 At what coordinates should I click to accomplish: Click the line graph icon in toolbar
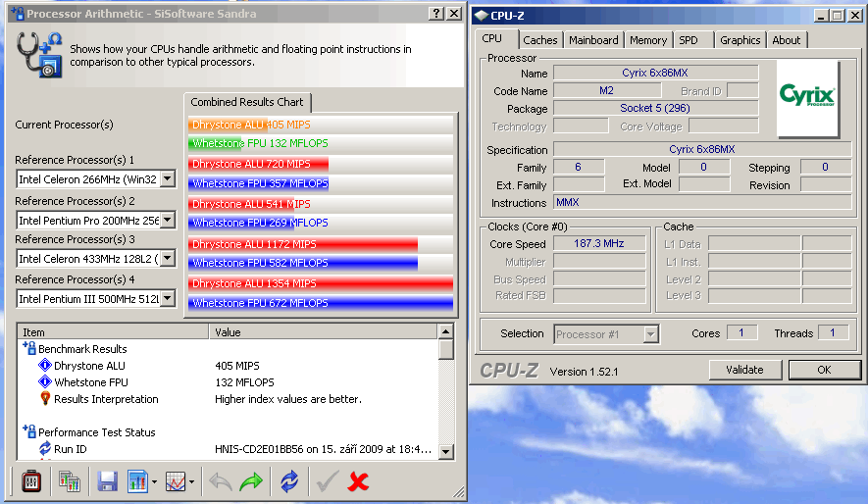click(176, 481)
